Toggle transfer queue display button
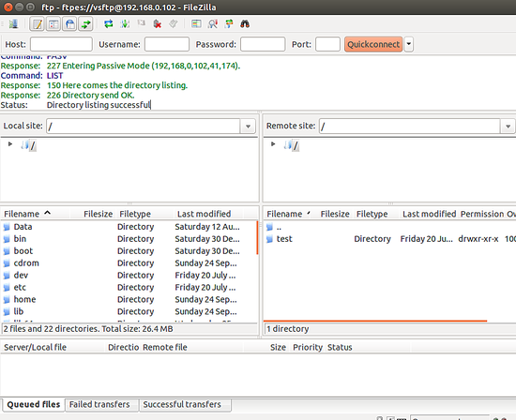 [86, 24]
